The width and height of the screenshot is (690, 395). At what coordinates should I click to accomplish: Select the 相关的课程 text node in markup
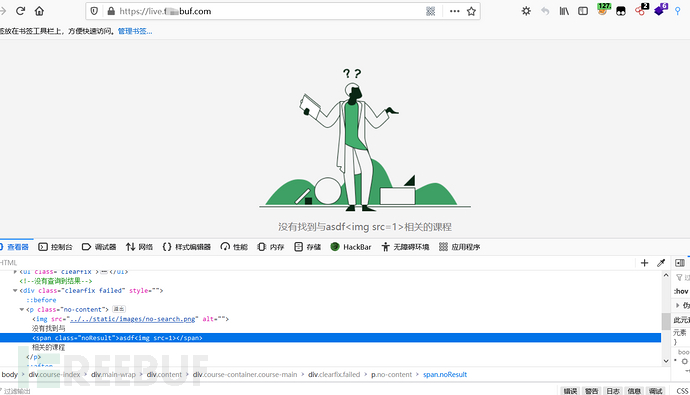(48, 347)
